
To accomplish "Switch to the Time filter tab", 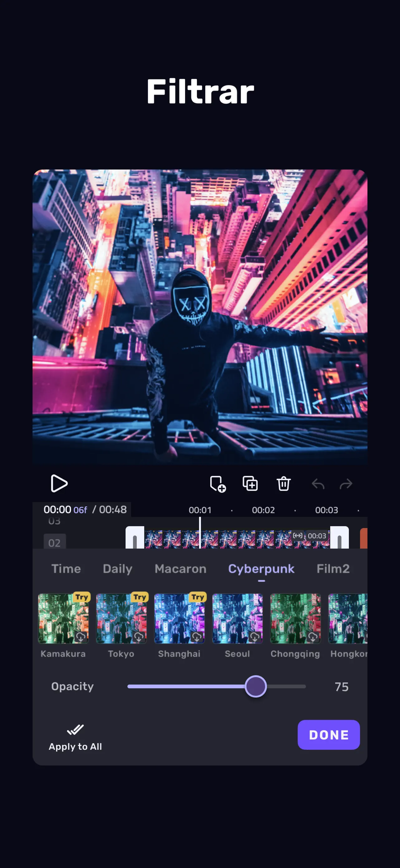I will pos(66,569).
